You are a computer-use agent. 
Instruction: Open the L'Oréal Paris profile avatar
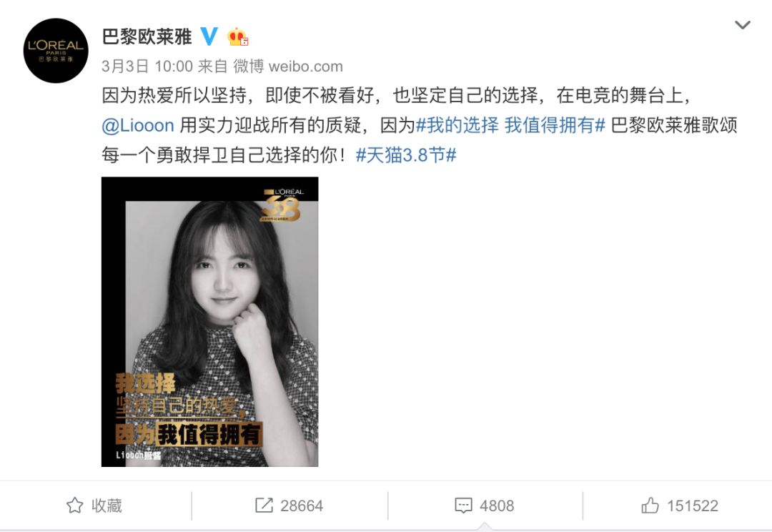[56, 51]
